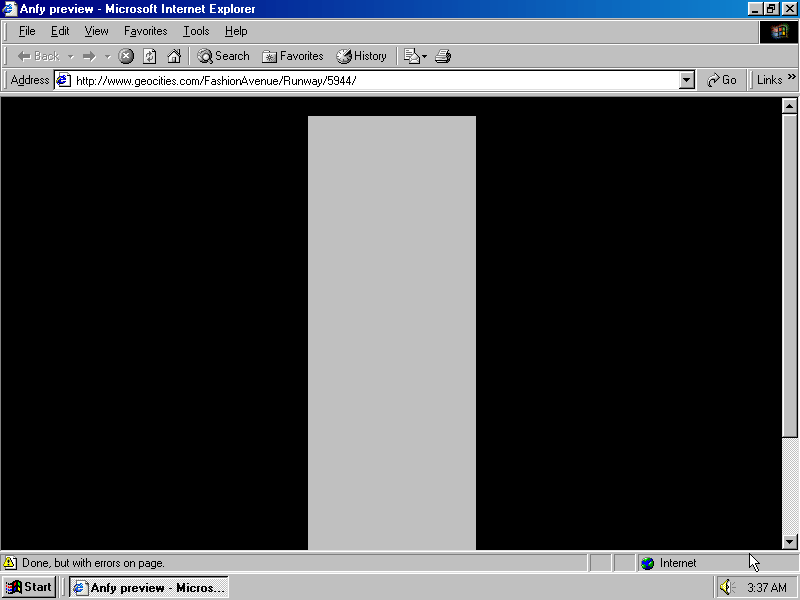Open the Back button history dropdown
The height and width of the screenshot is (600, 800).
pyautogui.click(x=71, y=56)
